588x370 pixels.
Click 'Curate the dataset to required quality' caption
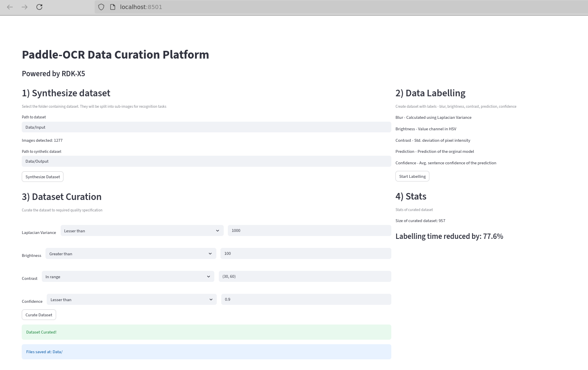pyautogui.click(x=62, y=210)
